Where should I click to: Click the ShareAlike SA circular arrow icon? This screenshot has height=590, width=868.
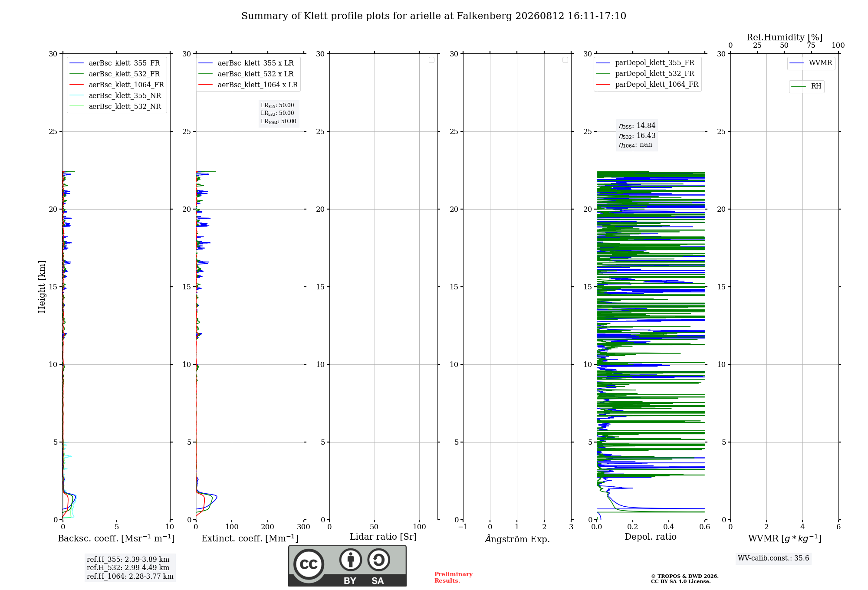click(x=378, y=560)
